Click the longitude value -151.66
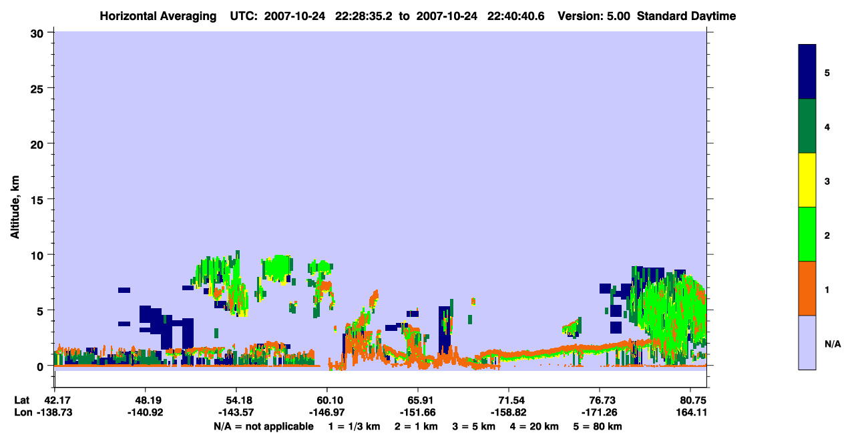868x445 pixels. coord(418,412)
